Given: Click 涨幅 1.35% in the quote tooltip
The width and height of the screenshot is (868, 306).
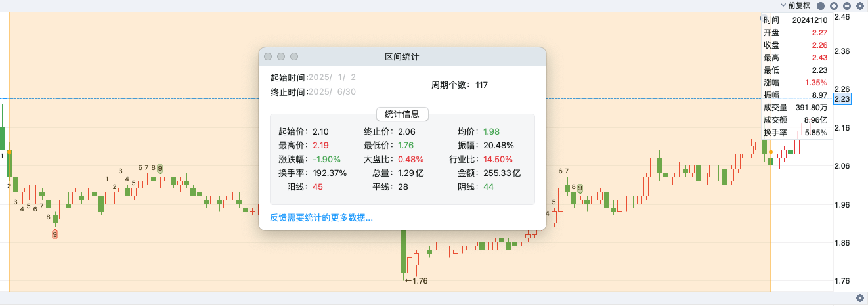Looking at the screenshot, I should 796,82.
